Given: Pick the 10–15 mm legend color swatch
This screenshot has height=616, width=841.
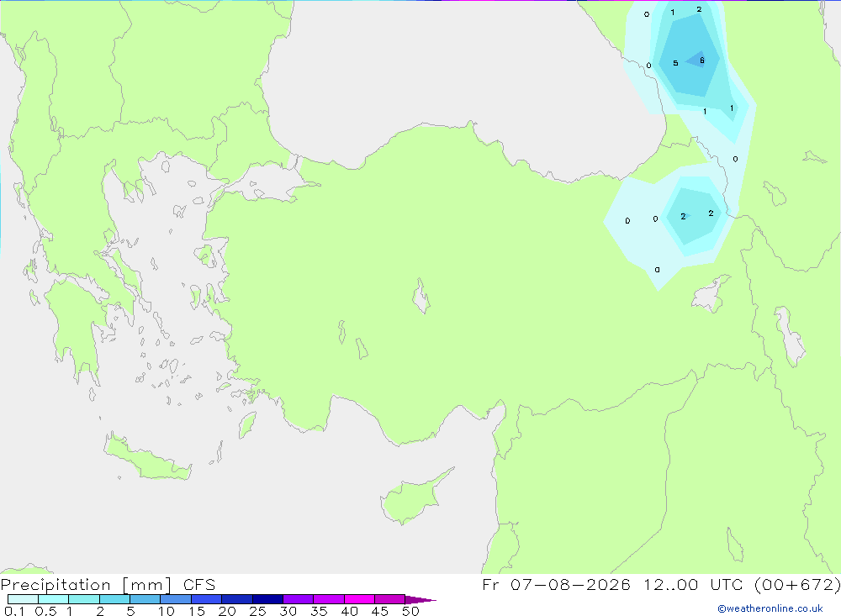Looking at the screenshot, I should click(x=176, y=599).
